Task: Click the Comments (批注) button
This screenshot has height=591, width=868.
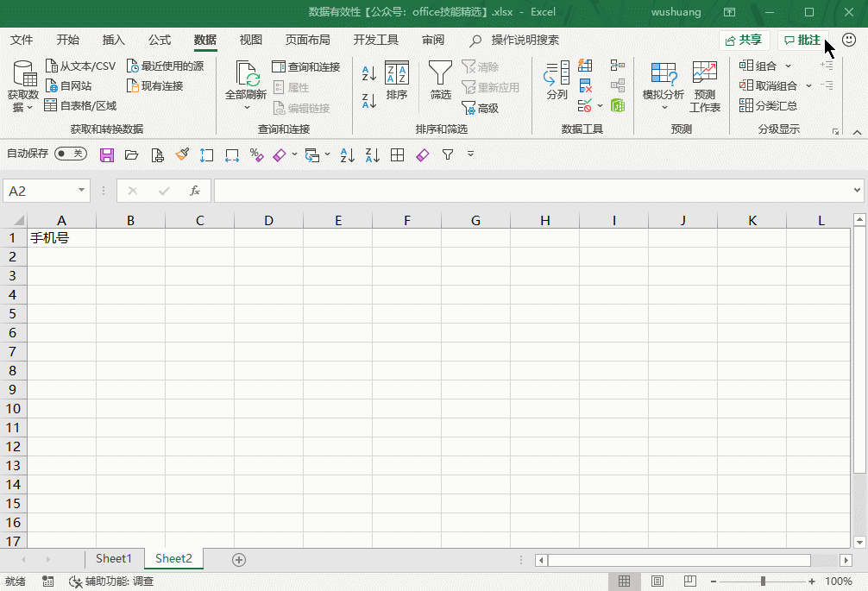Action: (x=802, y=40)
